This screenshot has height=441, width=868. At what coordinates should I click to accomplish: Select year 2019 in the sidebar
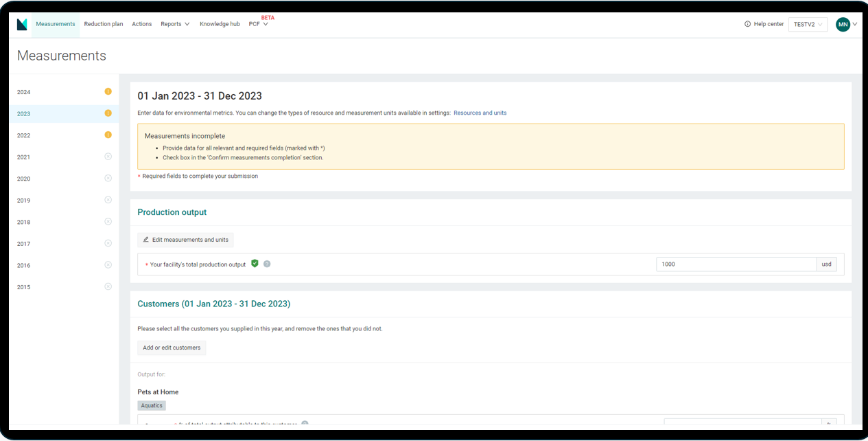(x=24, y=201)
